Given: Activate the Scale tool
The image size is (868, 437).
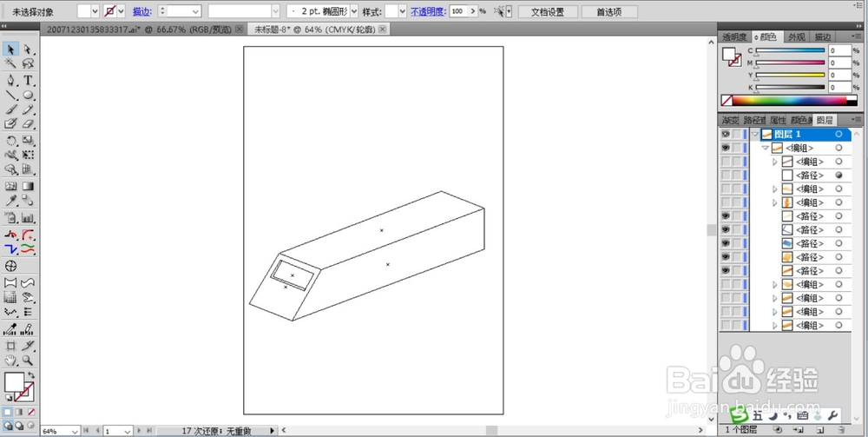Looking at the screenshot, I should point(28,141).
